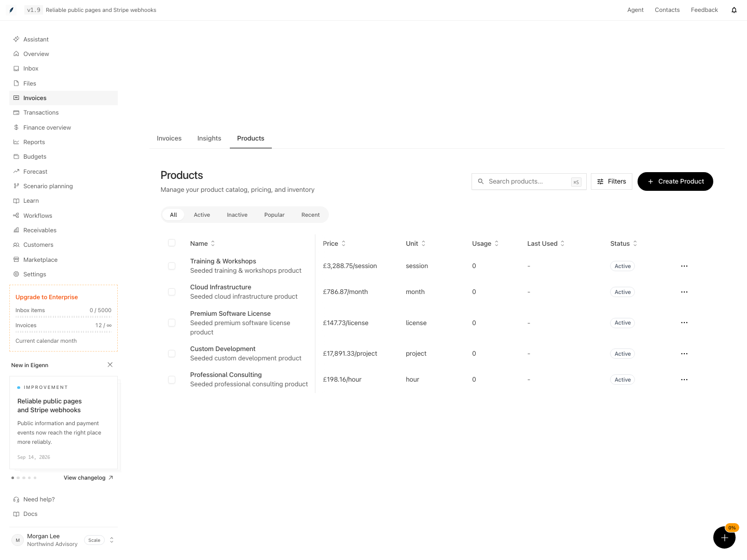The width and height of the screenshot is (747, 560).
Task: Click the Settings gear icon
Action: click(x=16, y=274)
